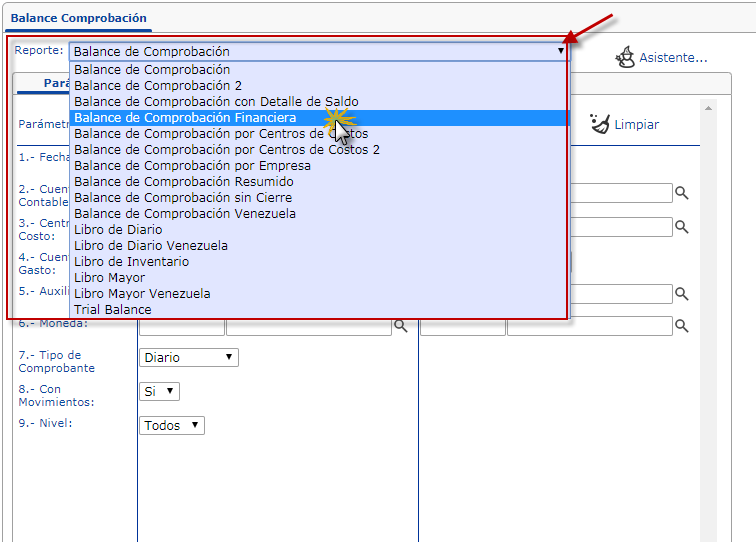Open the Tipo de Comprobante dropdown

coord(188,357)
